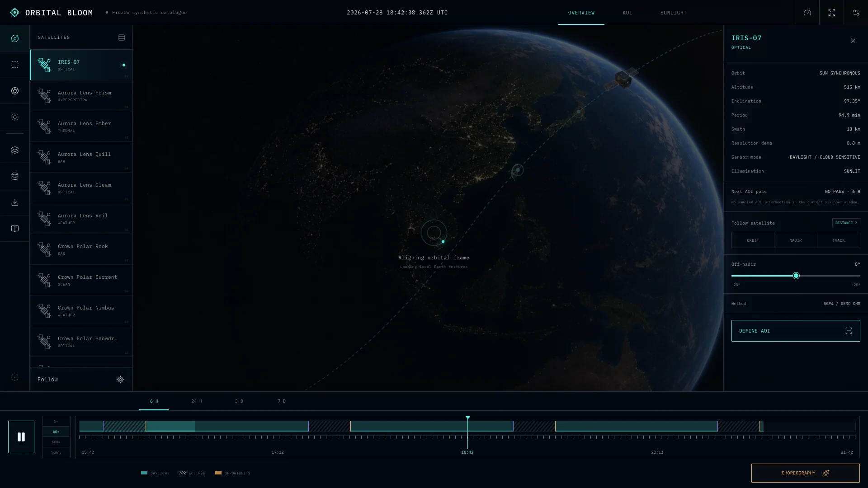Click the orbit marker ring near Taiwan
This screenshot has width=868, height=488.
(x=518, y=170)
